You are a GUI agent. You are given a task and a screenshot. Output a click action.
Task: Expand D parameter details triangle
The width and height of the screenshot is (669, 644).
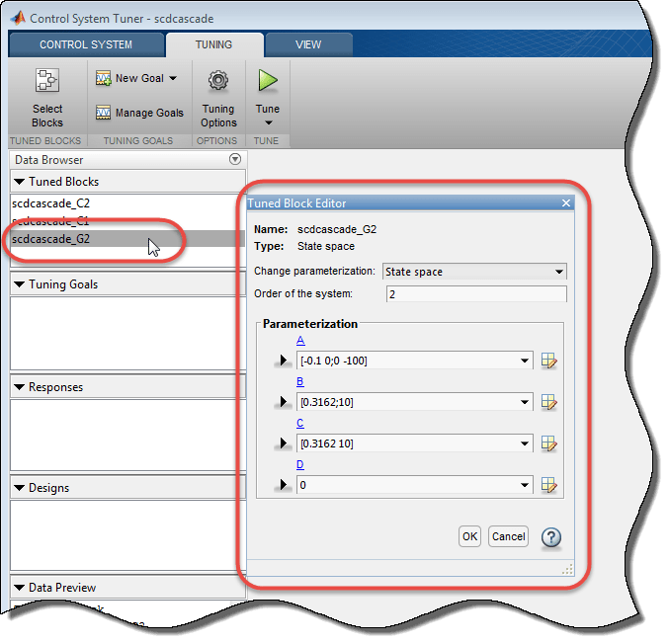pos(283,485)
